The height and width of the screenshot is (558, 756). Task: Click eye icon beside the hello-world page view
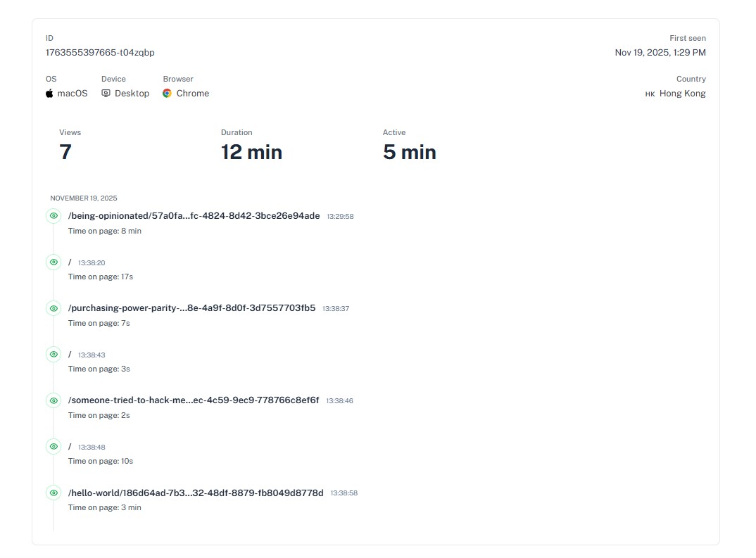coord(53,493)
